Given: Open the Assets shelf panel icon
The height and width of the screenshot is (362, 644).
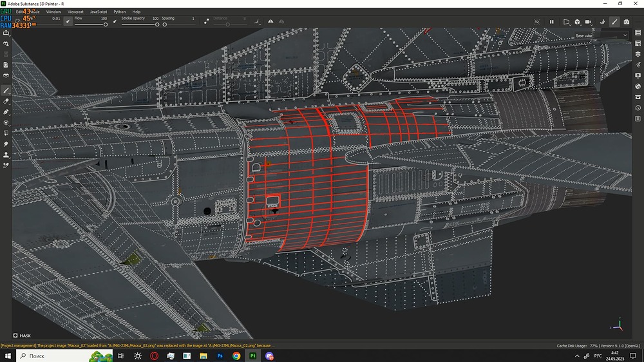Looking at the screenshot, I should click(638, 97).
